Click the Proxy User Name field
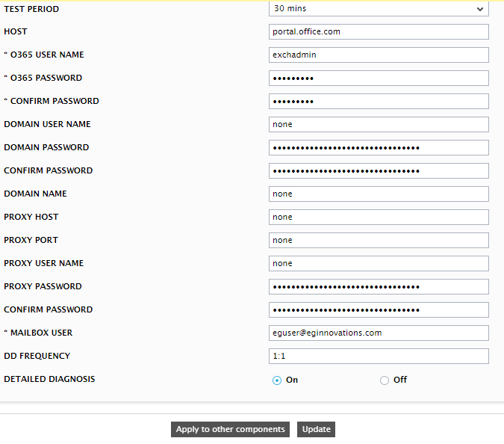The height and width of the screenshot is (444, 504). (x=379, y=264)
